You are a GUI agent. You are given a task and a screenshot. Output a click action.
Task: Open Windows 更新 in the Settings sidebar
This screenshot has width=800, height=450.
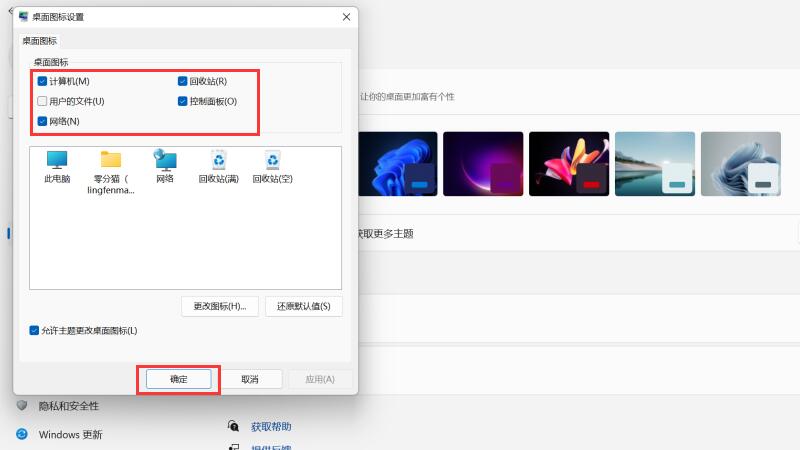coord(70,435)
